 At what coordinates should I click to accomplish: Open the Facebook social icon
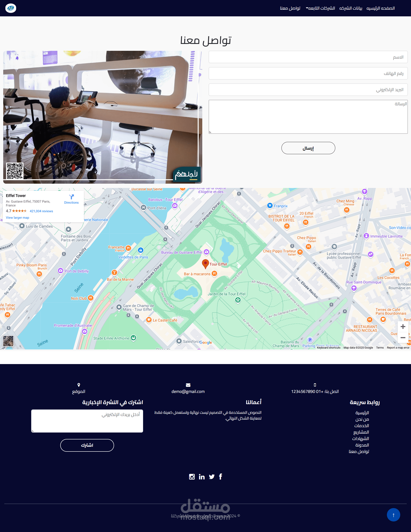[x=221, y=476]
